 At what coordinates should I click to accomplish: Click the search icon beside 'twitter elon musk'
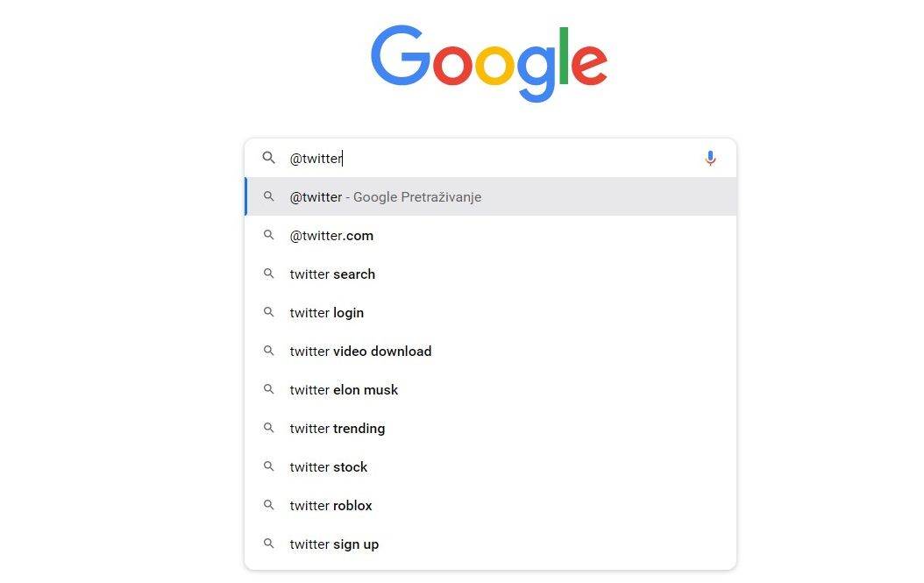point(269,389)
